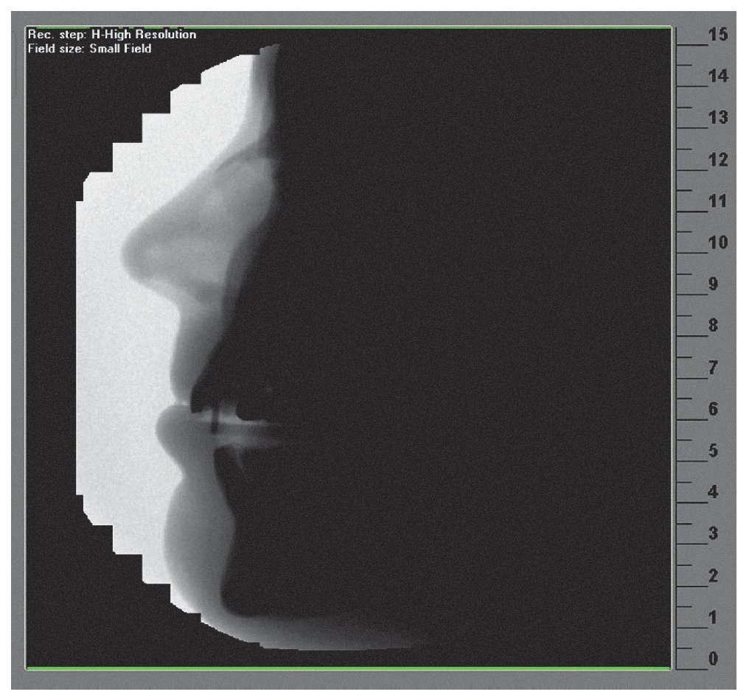Click the lower green field boundary line
The image size is (749, 700).
pos(348,668)
